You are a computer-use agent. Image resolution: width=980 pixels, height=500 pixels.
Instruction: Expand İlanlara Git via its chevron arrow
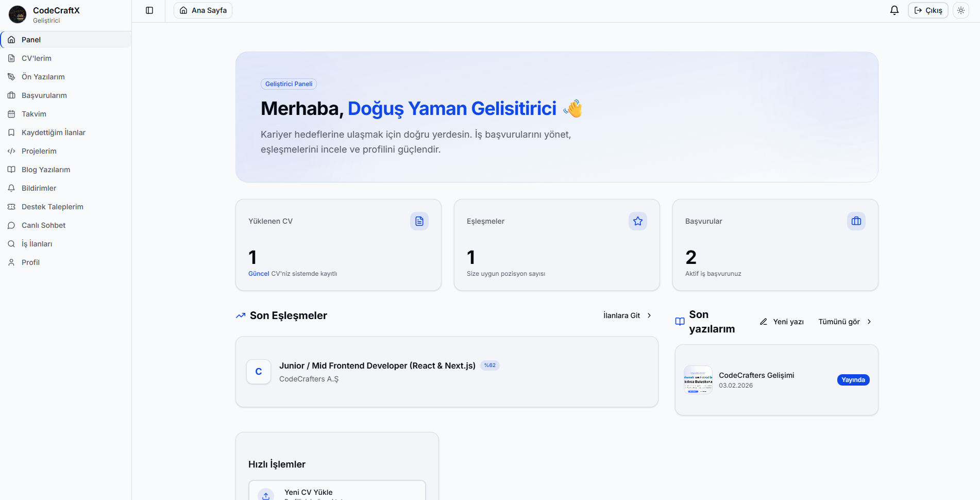point(649,315)
